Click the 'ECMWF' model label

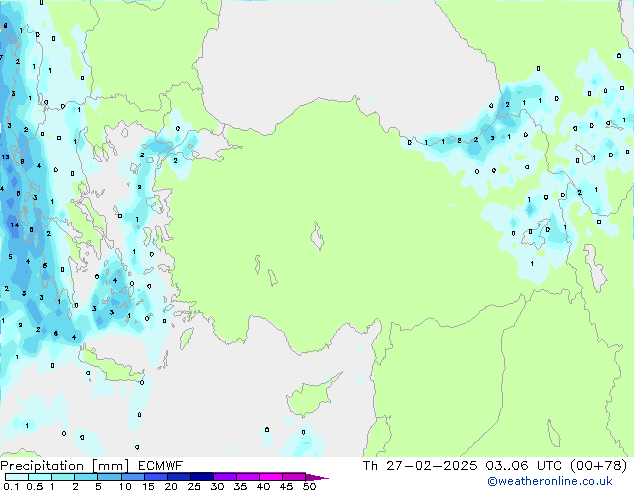(x=160, y=466)
